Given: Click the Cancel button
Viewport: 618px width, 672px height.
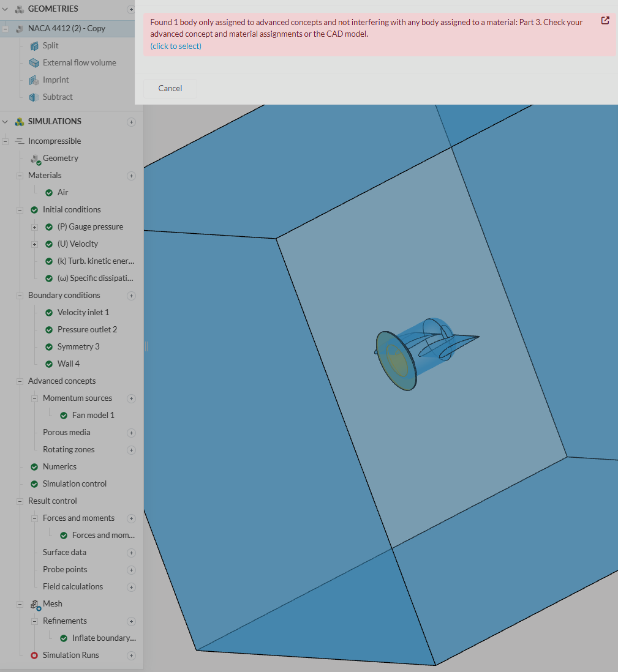Looking at the screenshot, I should click(x=170, y=88).
